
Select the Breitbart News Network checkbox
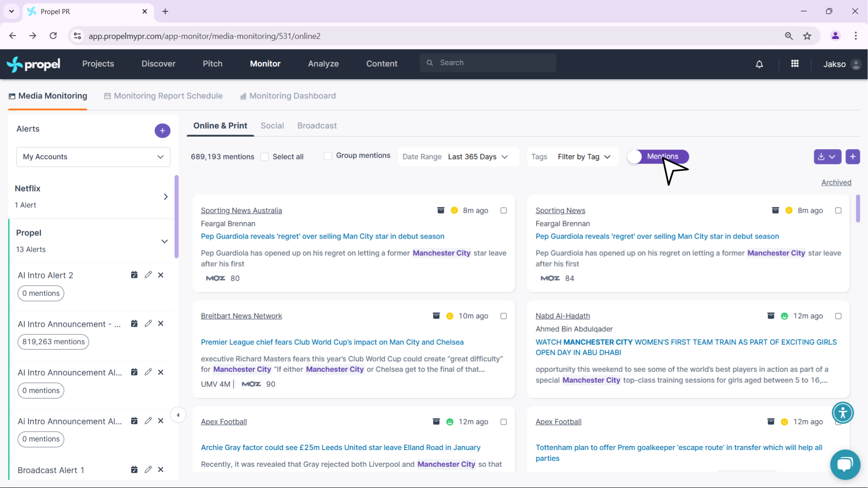(x=504, y=316)
